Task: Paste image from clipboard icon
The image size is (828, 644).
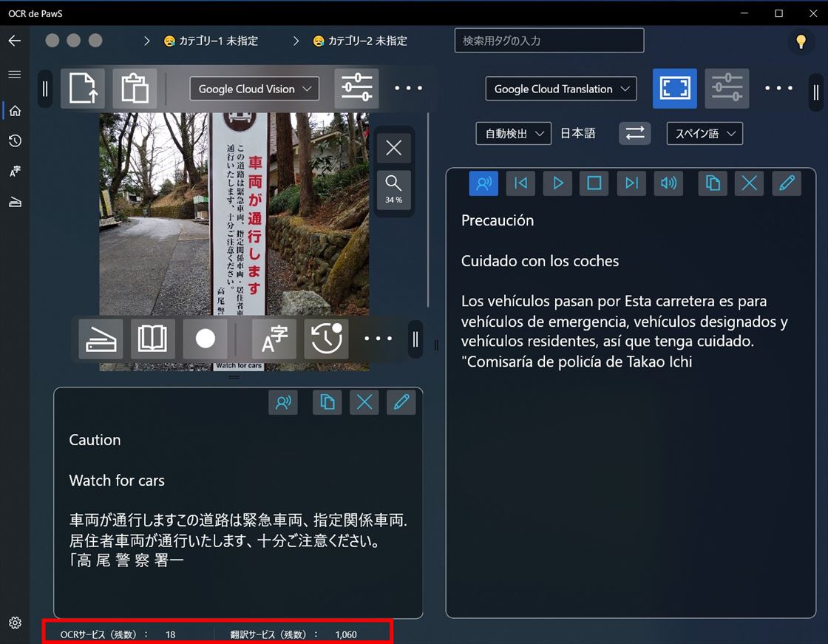Action: coord(135,89)
